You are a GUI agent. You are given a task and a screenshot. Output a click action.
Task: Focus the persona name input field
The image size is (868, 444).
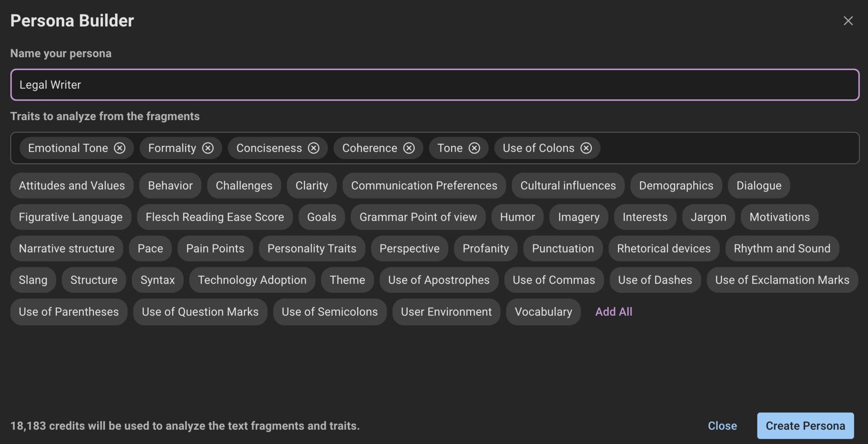tap(434, 85)
